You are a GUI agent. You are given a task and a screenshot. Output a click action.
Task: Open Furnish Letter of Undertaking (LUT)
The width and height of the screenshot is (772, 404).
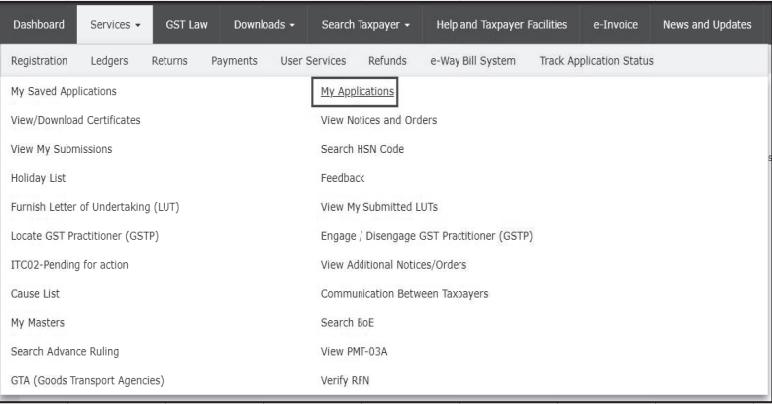click(94, 207)
